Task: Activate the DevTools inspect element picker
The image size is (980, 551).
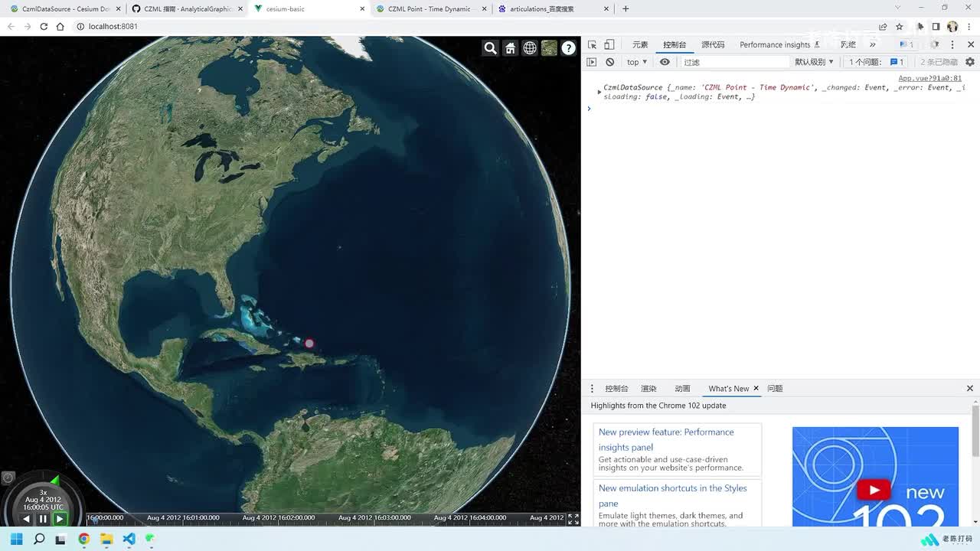Action: pos(592,44)
